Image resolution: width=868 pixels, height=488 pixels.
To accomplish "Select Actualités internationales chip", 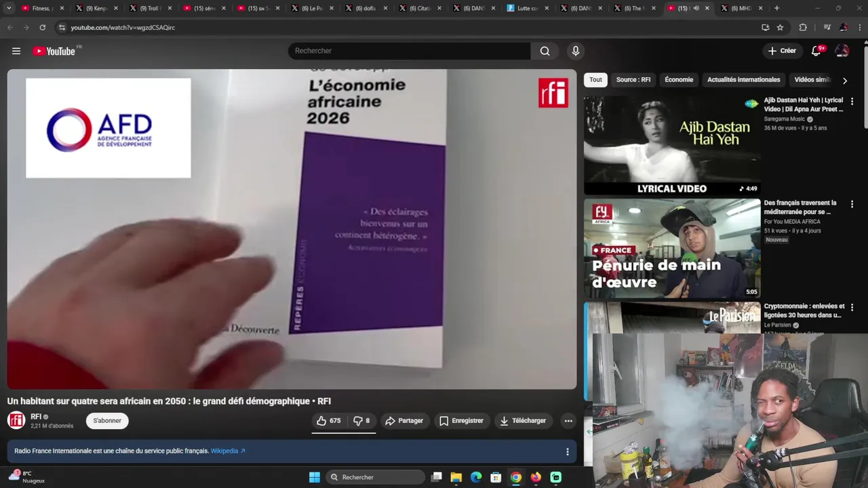I will pyautogui.click(x=743, y=80).
